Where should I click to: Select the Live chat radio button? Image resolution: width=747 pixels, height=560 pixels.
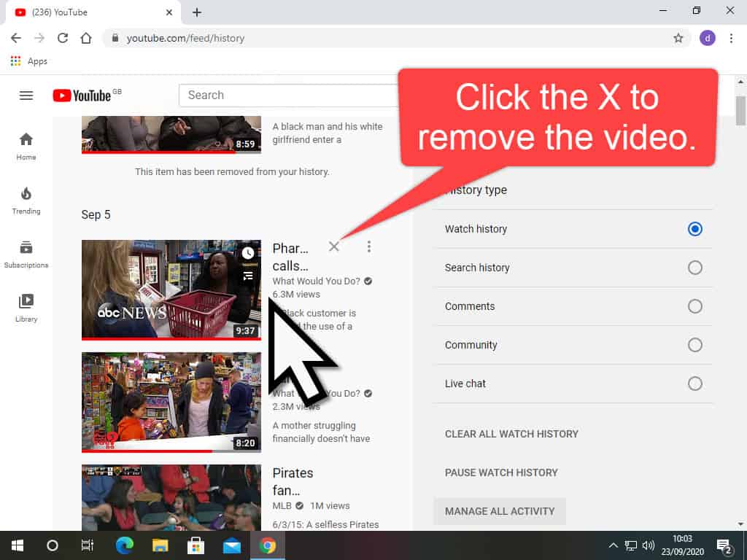tap(695, 384)
